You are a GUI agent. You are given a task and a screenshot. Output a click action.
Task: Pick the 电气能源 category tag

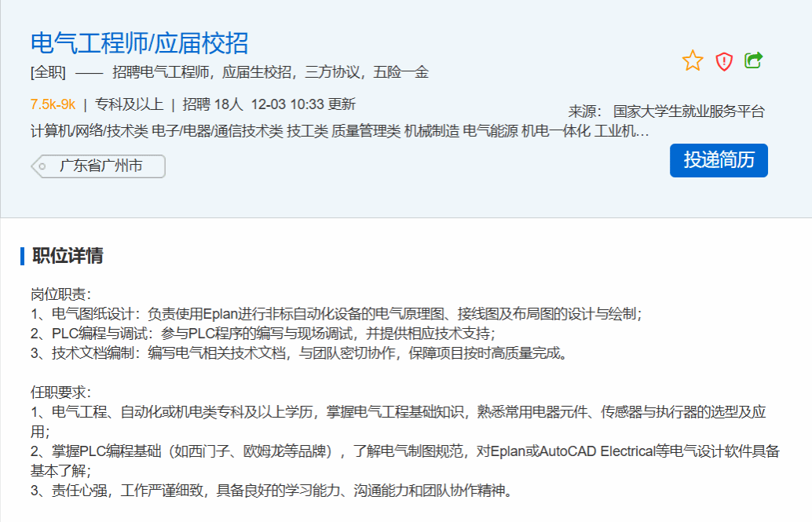[x=491, y=131]
